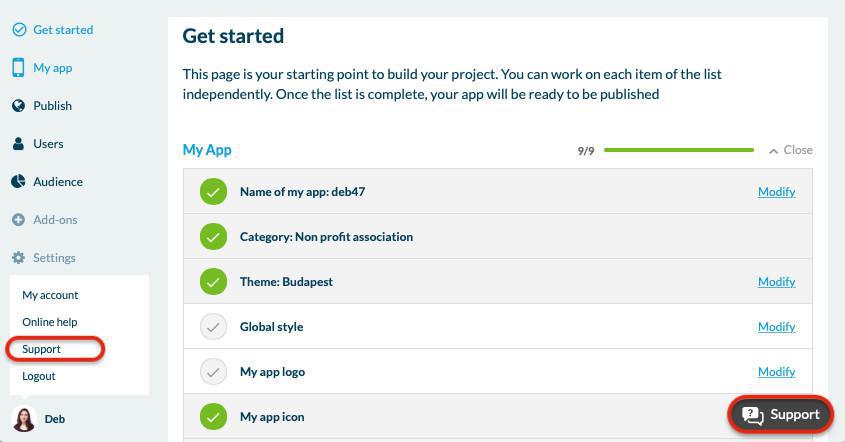This screenshot has height=442, width=845.
Task: Click the Support chat bubble icon
Action: tap(753, 415)
